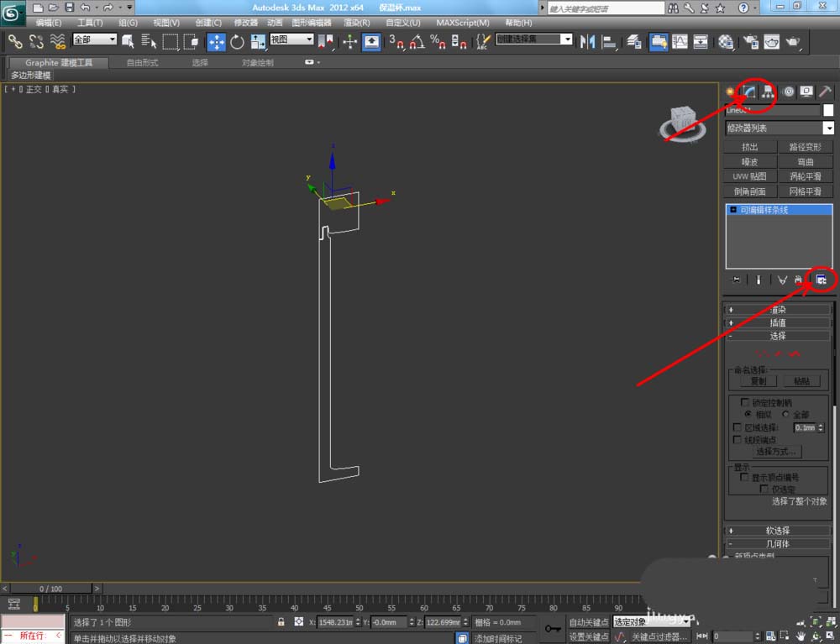Toggle the Angle Snap icon
The image size is (840, 644).
point(417,41)
